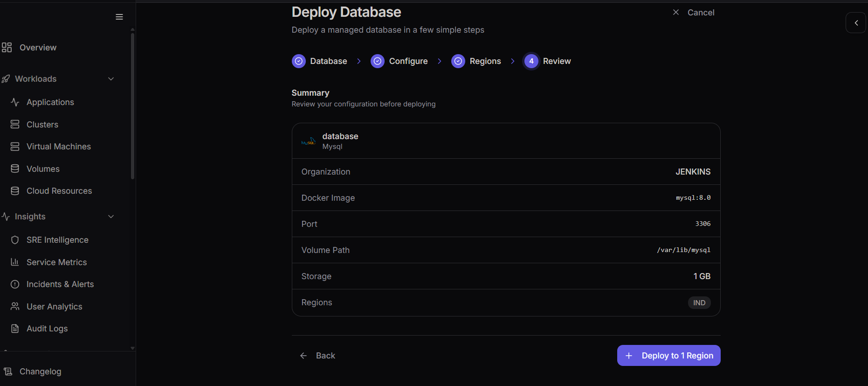Click the Overview grid icon

[x=7, y=47]
